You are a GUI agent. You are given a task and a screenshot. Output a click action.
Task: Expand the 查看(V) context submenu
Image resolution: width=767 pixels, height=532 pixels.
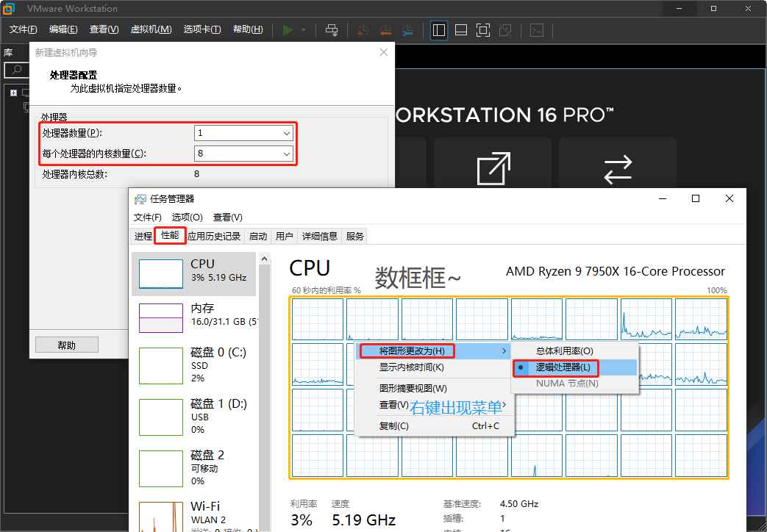click(x=433, y=405)
